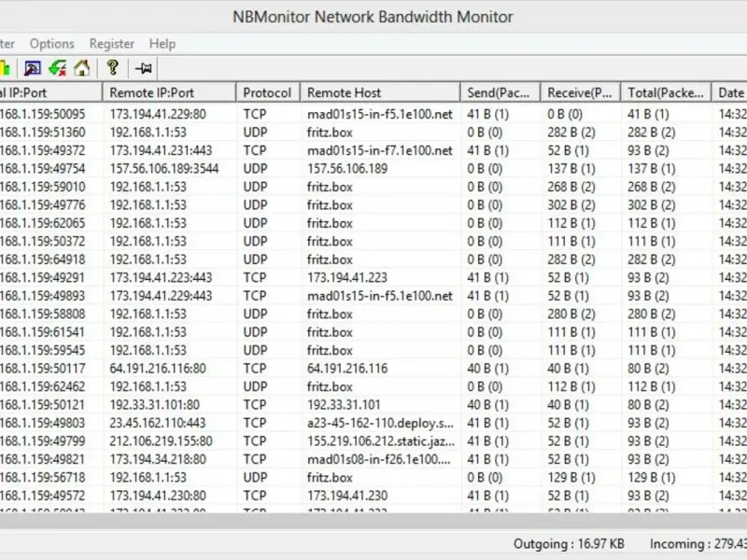Click the Date column header

coord(729,92)
